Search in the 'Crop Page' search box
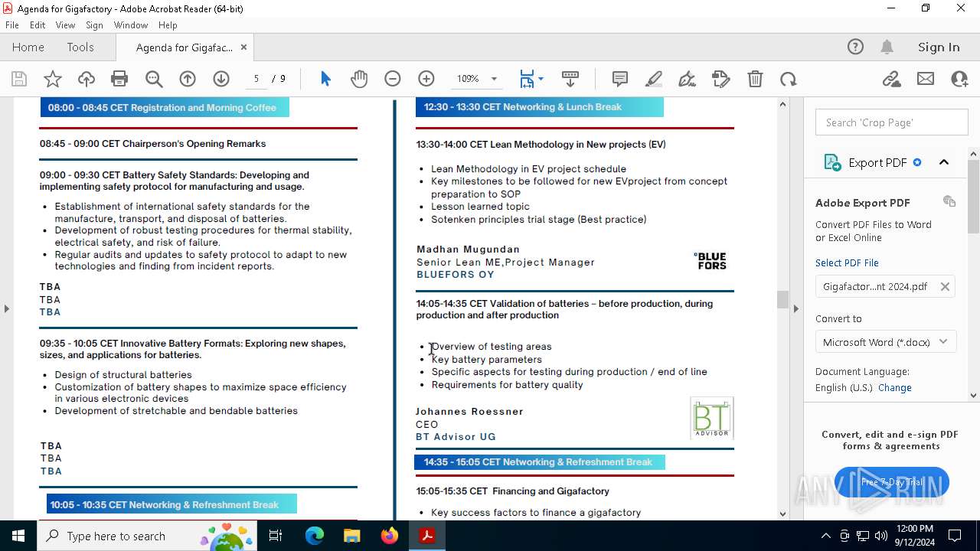 click(x=892, y=122)
